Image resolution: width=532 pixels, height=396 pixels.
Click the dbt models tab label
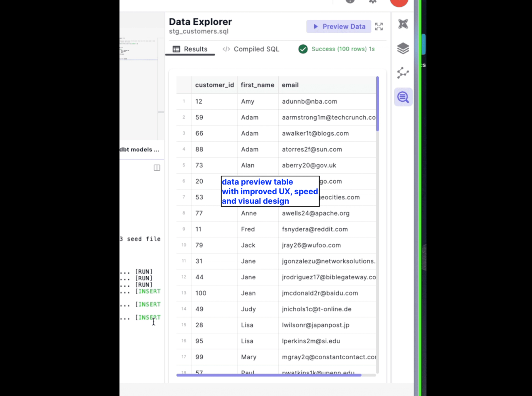[139, 150]
